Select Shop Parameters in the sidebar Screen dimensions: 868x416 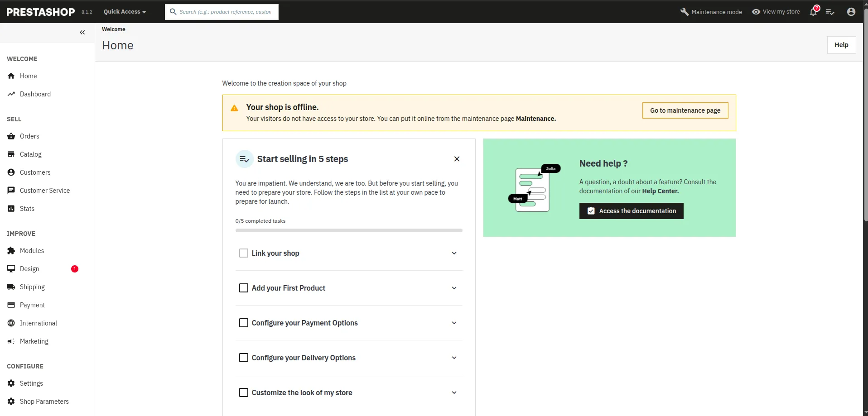click(x=44, y=402)
